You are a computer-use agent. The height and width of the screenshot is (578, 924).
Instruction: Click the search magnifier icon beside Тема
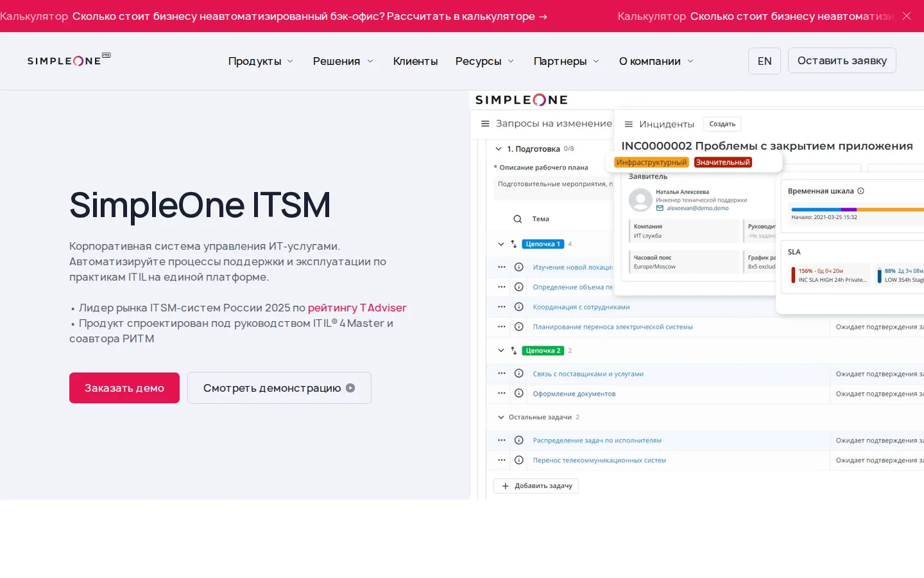pyautogui.click(x=517, y=219)
